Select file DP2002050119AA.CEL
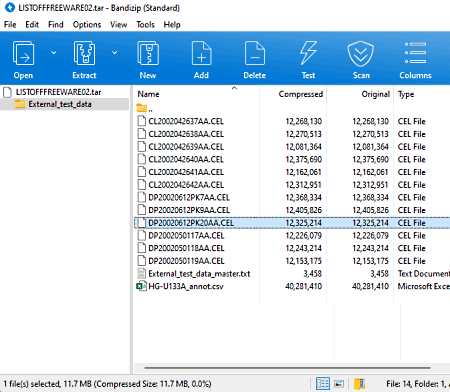 click(x=186, y=261)
